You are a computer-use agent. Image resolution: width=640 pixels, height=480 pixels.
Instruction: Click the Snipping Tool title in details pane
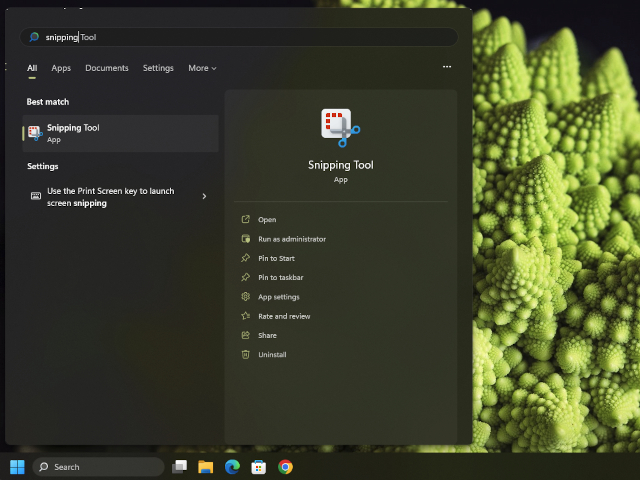[x=340, y=165]
